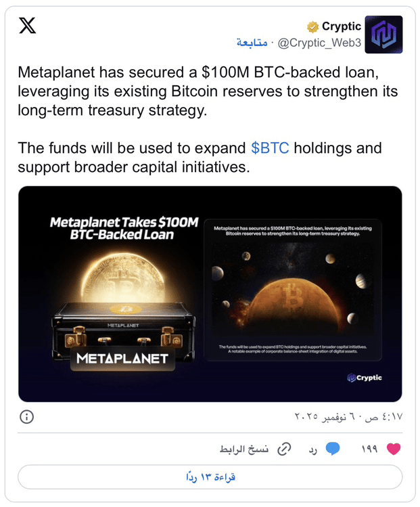Click the copy link chain icon

[x=284, y=449]
